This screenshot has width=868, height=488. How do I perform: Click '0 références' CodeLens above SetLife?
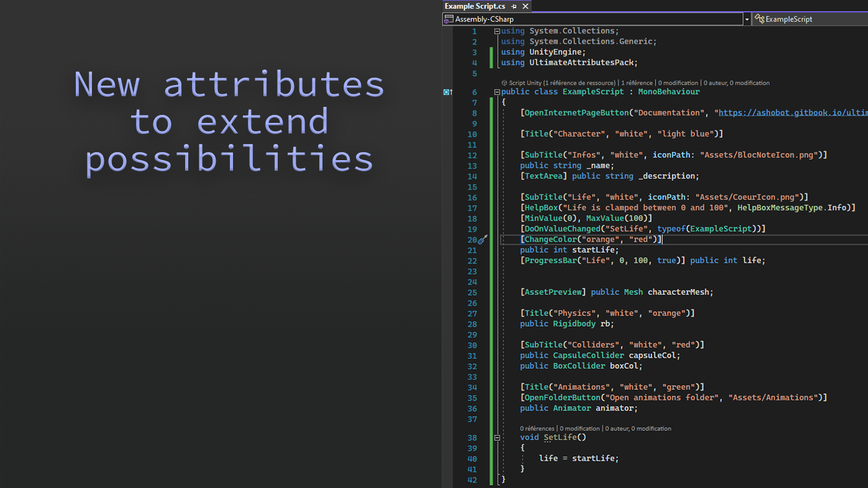click(537, 428)
